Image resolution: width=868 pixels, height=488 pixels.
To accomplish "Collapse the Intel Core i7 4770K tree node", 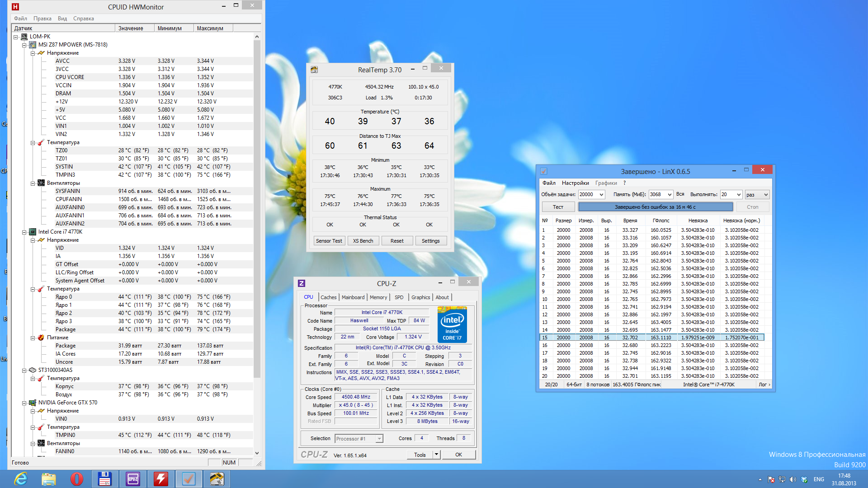I will click(24, 232).
